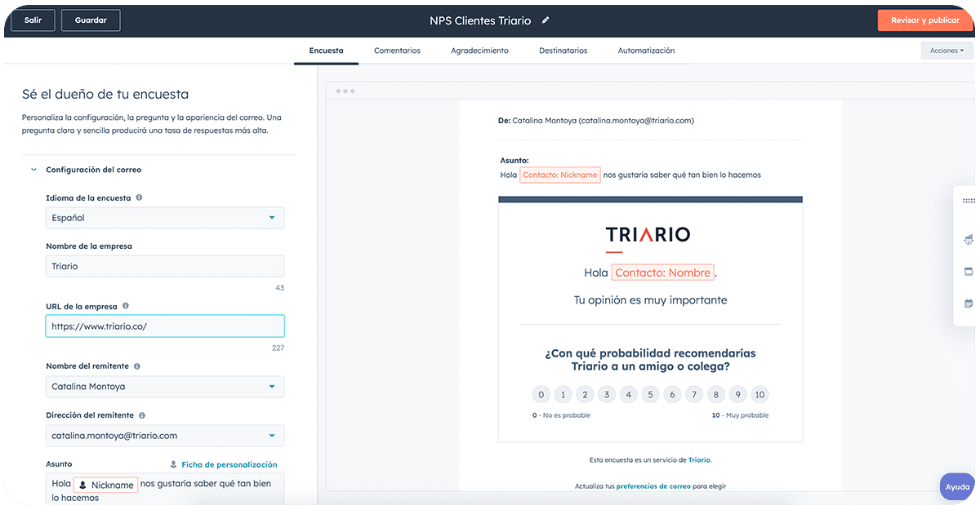This screenshot has width=980, height=510.
Task: Open the Agradecimiento tab
Action: click(479, 51)
